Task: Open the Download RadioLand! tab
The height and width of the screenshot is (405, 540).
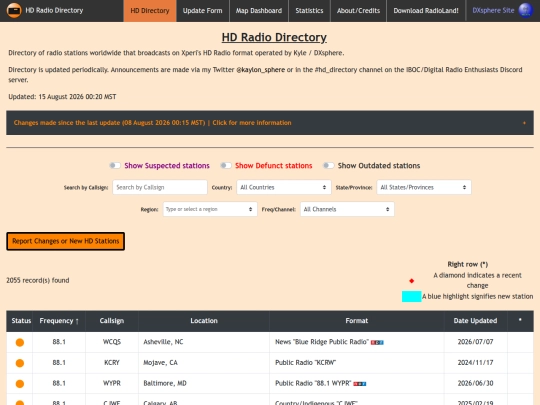Action: [x=426, y=11]
